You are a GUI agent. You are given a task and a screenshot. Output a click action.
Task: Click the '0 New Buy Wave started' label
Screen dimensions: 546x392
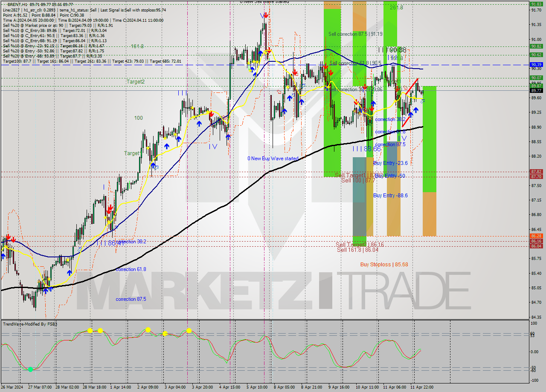pyautogui.click(x=273, y=159)
